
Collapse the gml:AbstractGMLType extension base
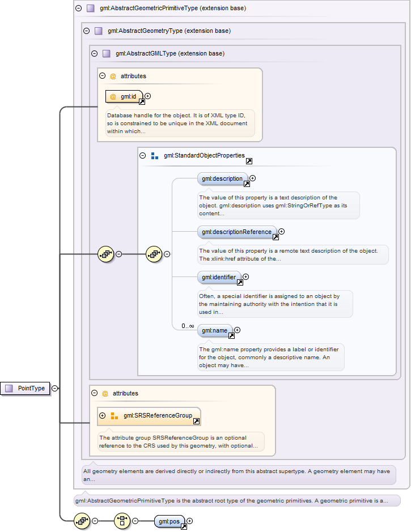(x=94, y=54)
